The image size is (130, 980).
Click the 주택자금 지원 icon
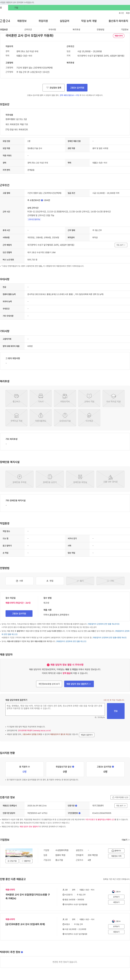(x=16, y=418)
